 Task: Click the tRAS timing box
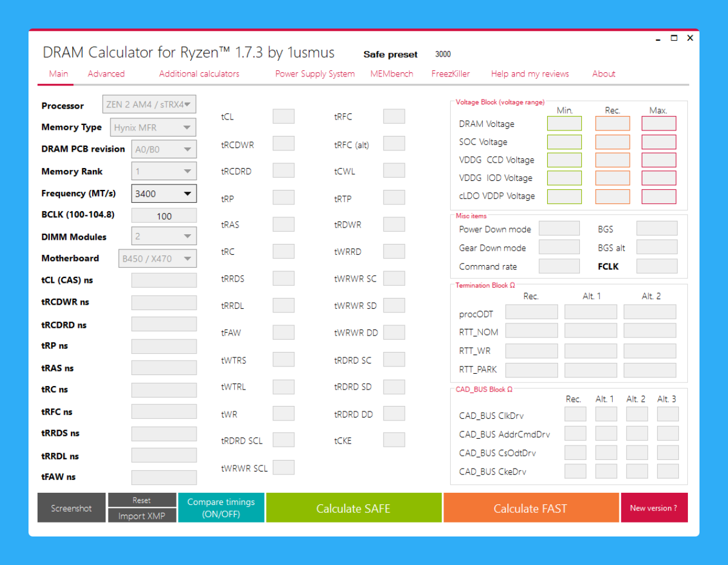pos(283,225)
